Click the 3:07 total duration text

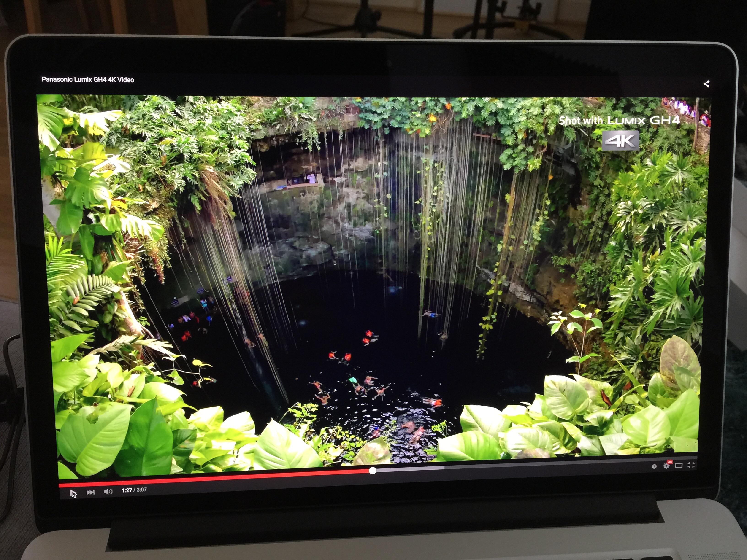pos(141,490)
